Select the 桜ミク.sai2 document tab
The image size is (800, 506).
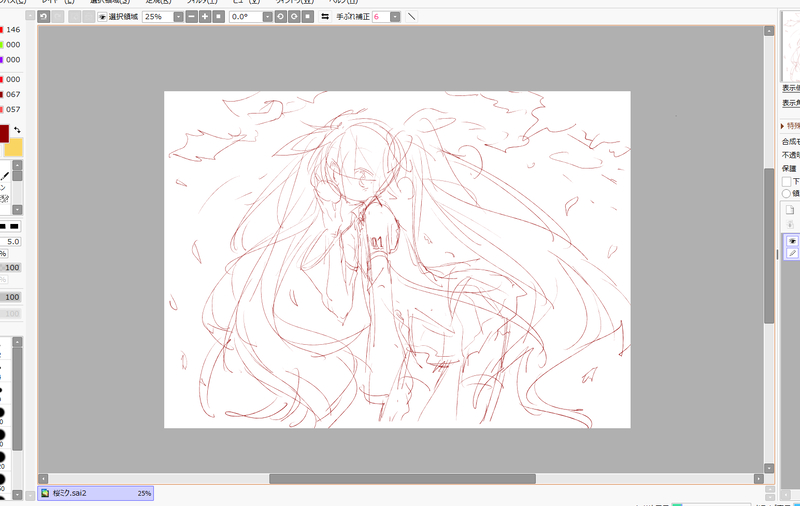pos(95,493)
